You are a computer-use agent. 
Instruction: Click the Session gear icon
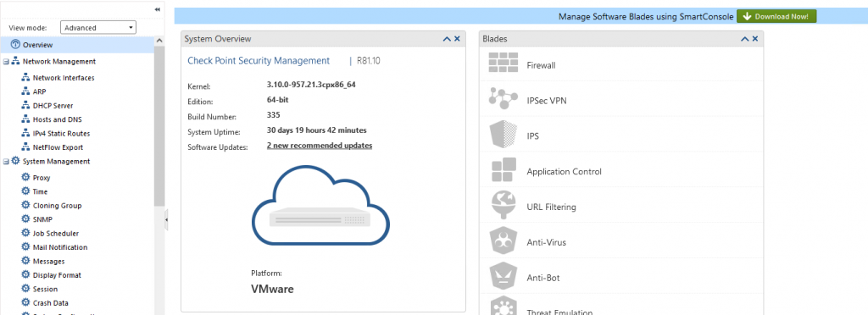coord(25,289)
